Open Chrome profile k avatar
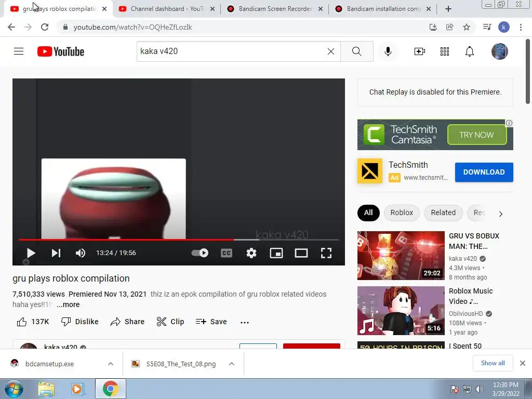This screenshot has width=532, height=399. 503,27
